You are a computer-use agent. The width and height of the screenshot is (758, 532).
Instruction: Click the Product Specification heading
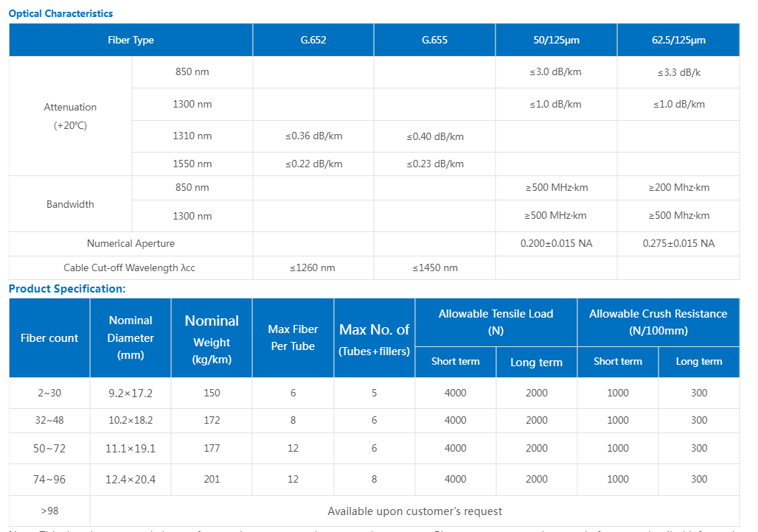(67, 289)
